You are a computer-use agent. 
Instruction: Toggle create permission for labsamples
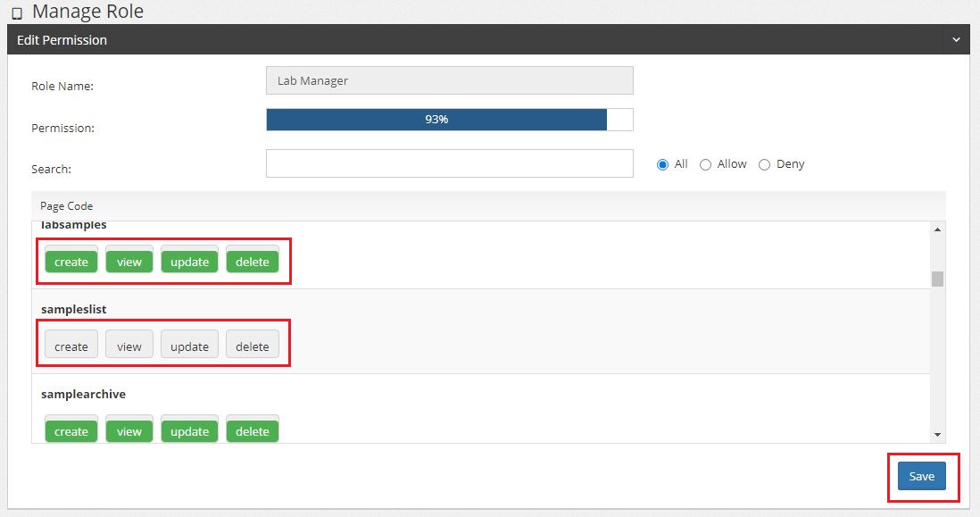[x=71, y=262]
